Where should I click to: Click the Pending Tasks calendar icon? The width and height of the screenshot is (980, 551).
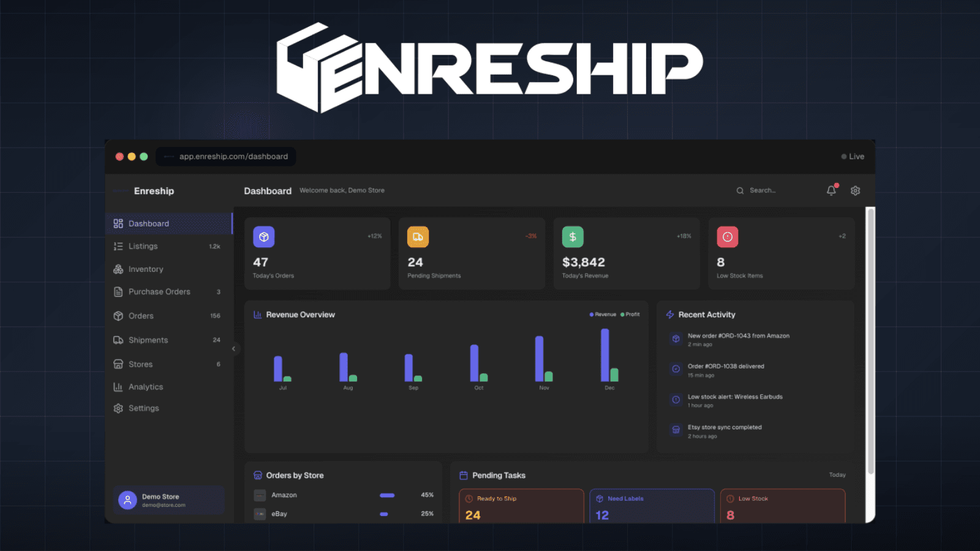(x=464, y=475)
